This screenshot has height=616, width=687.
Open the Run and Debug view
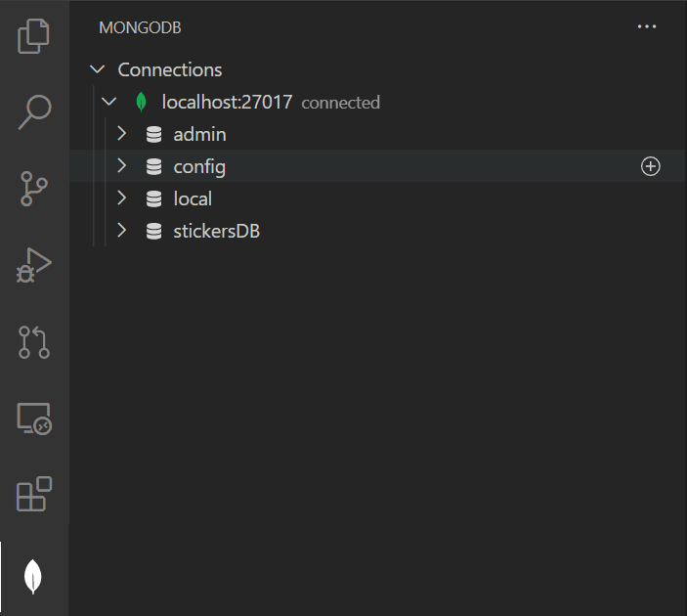point(34,265)
